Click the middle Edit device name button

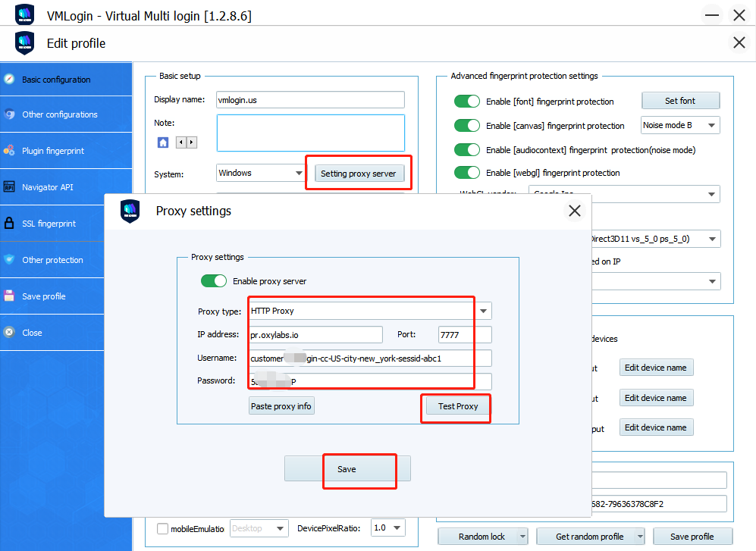click(656, 398)
